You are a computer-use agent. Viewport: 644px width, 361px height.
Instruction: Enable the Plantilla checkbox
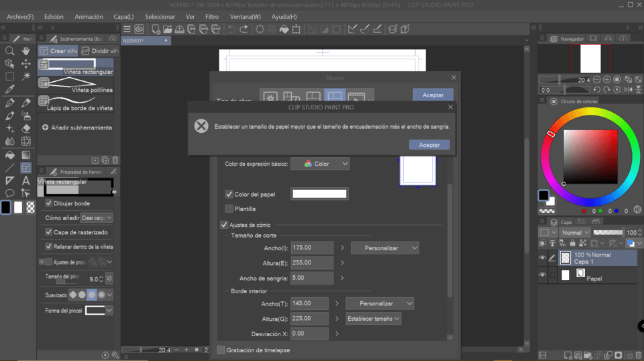click(229, 209)
